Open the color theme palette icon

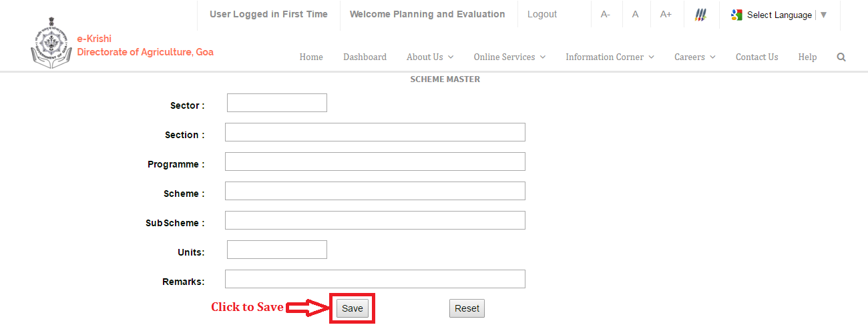tap(700, 15)
